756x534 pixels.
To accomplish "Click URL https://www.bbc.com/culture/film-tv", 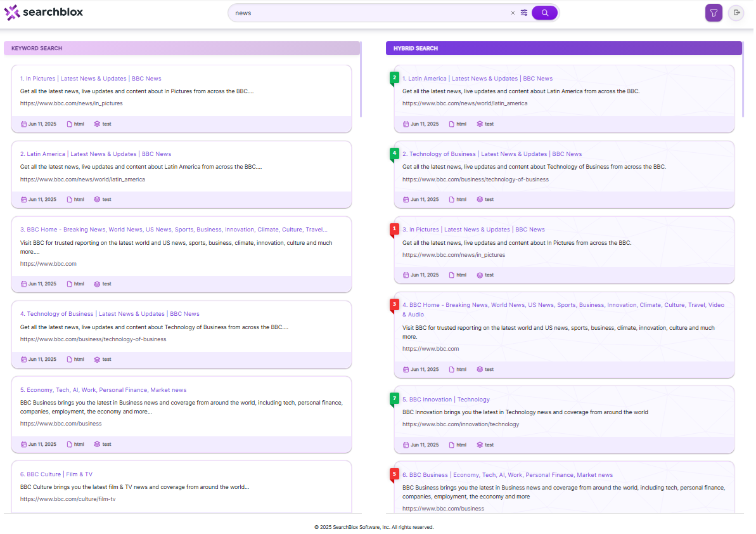I will (68, 500).
